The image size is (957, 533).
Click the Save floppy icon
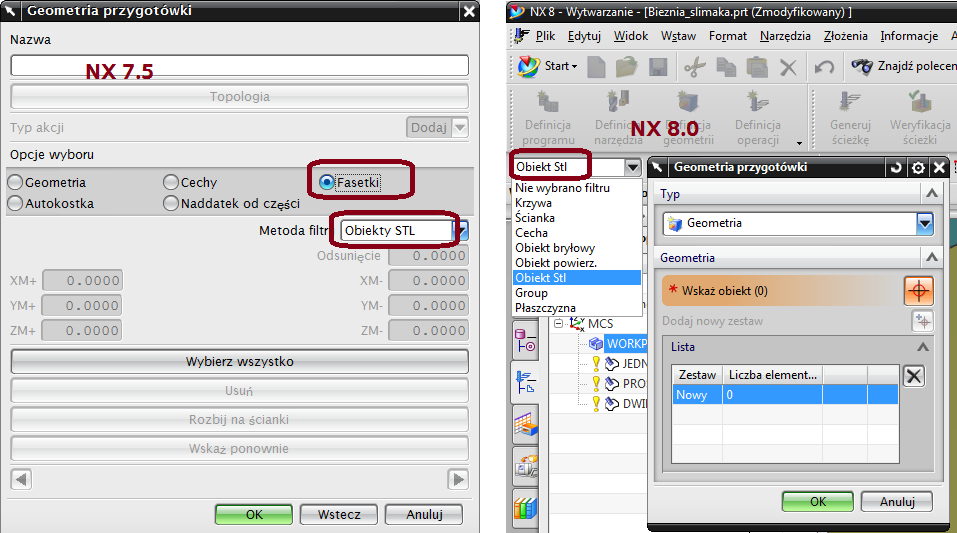click(658, 67)
